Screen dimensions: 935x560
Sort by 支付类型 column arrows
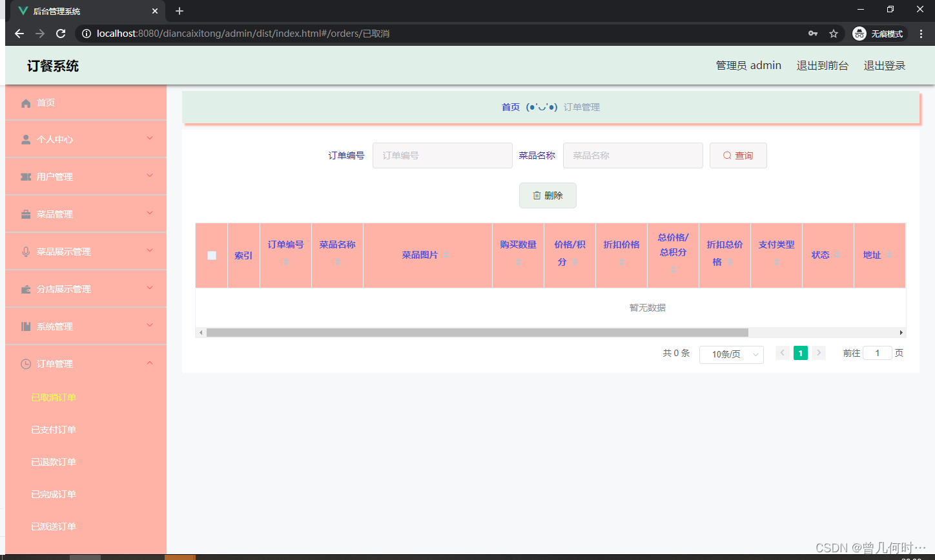pyautogui.click(x=777, y=261)
